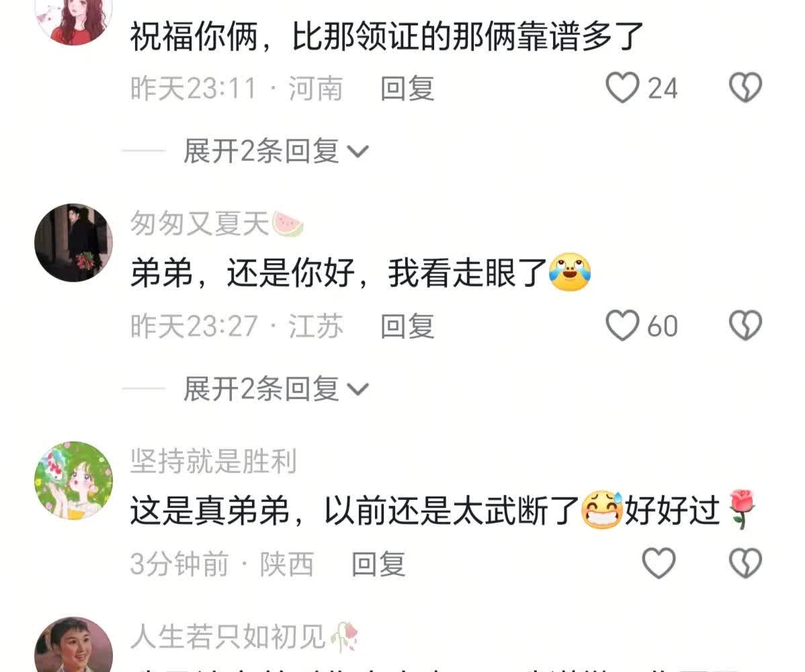
Task: Tap the username 坚持就是胜利
Action: coord(214,461)
